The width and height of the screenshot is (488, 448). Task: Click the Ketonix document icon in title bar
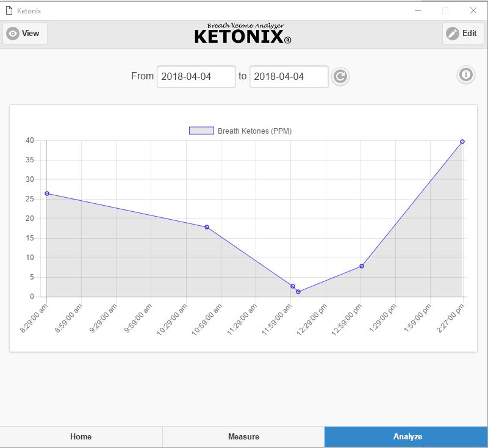(x=9, y=10)
